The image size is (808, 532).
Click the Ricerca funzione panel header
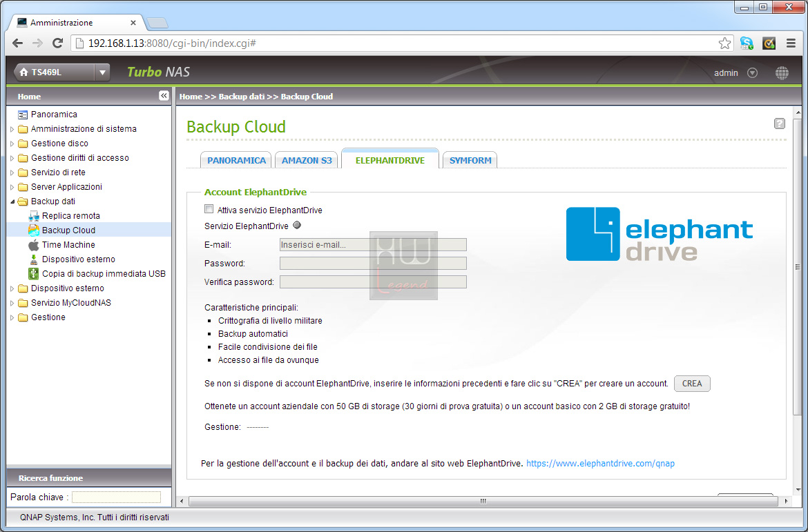pos(88,478)
